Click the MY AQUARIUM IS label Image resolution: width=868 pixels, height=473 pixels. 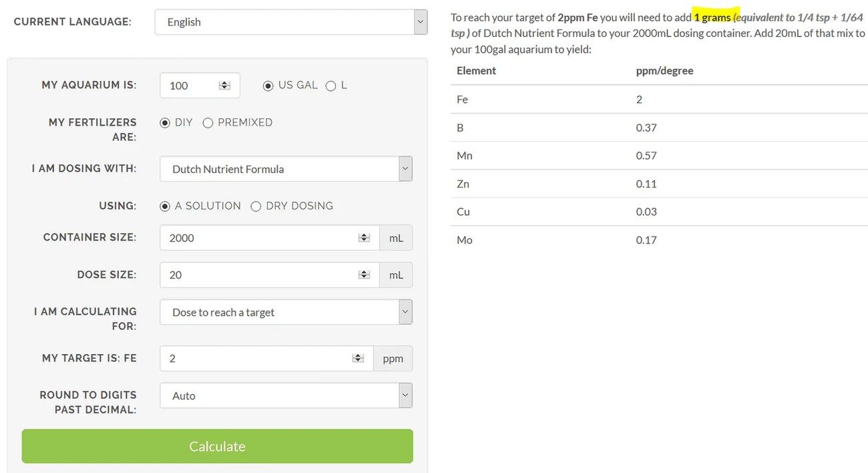[x=89, y=86]
